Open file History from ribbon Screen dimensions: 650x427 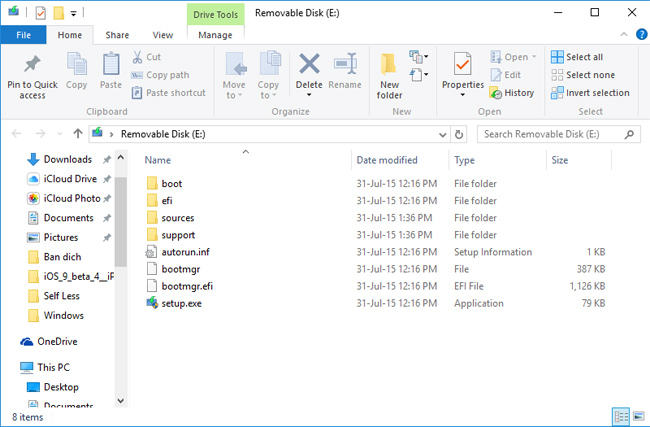point(512,93)
